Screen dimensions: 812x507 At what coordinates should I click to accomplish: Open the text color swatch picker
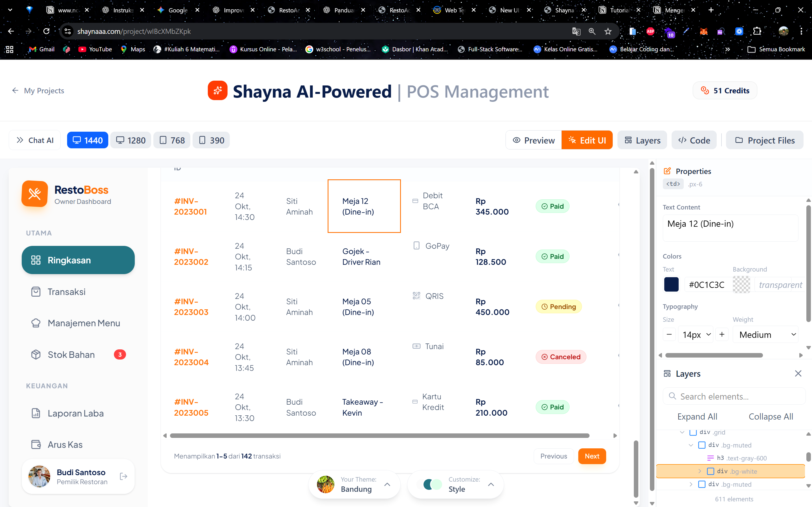pyautogui.click(x=671, y=284)
